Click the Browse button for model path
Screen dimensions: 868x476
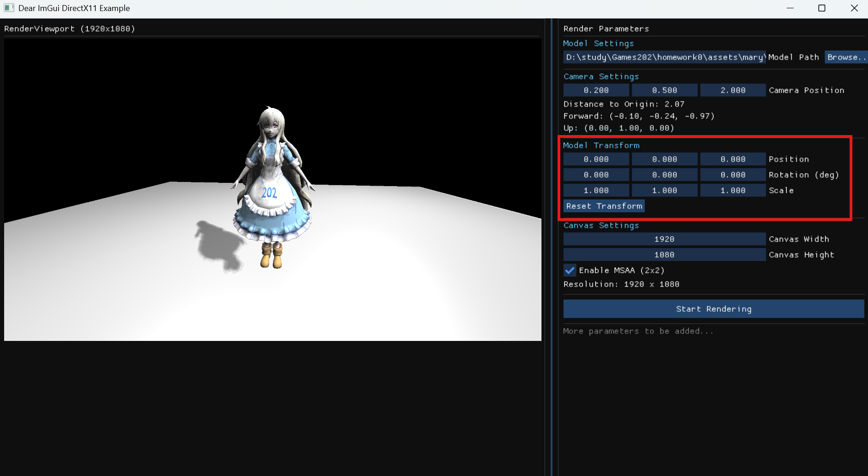(x=845, y=57)
